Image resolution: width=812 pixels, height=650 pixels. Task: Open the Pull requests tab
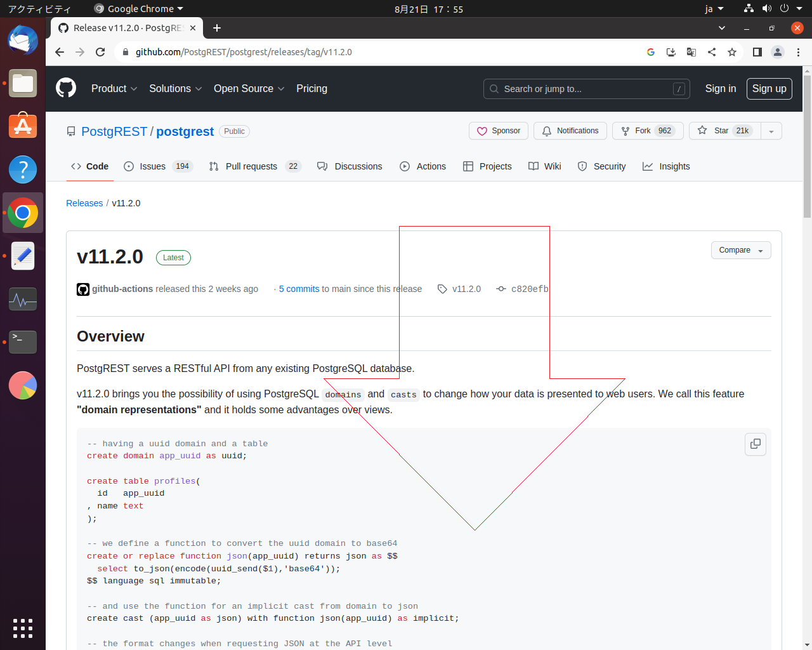(x=254, y=166)
